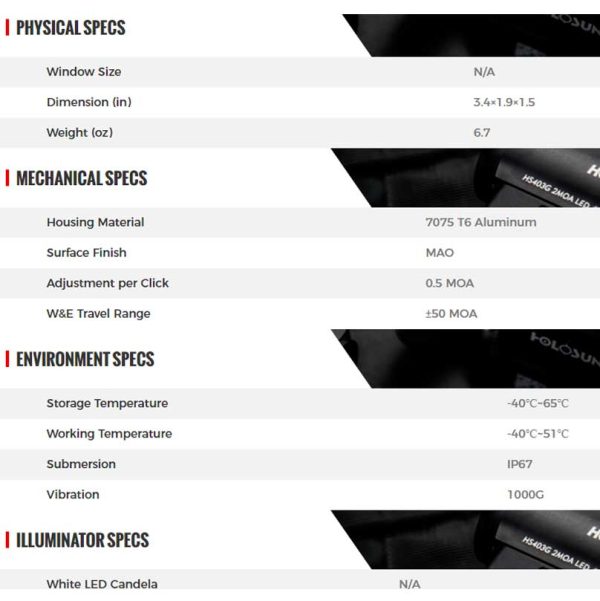Select the Weight (oz) value 6.7

coord(482,133)
